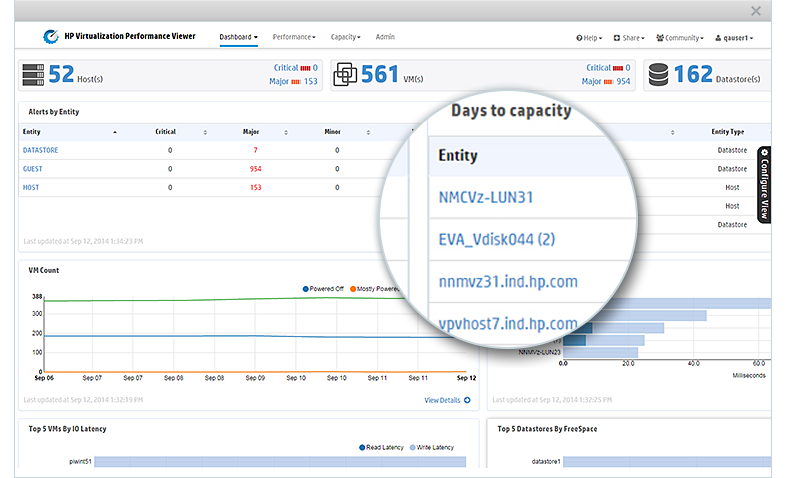Open the DATASTORE entity link
785x478 pixels.
point(42,150)
